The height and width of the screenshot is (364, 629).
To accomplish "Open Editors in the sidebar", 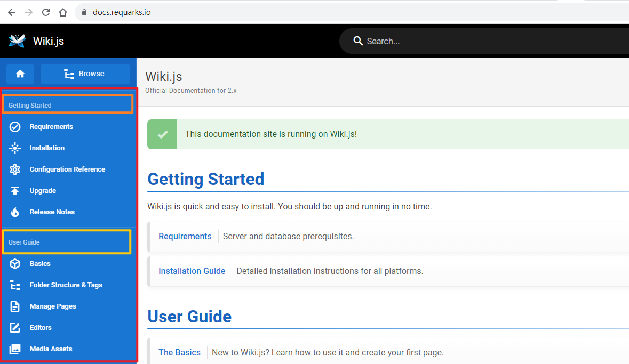I will pos(41,328).
